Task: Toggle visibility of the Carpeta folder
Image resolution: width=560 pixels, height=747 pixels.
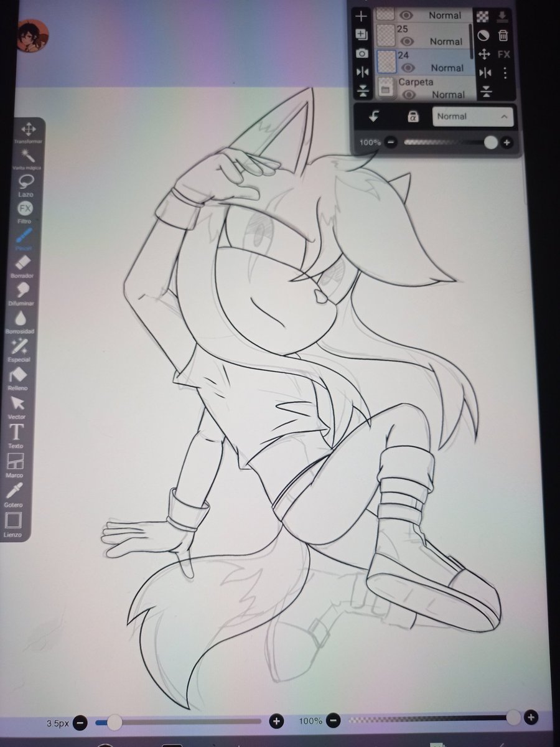Action: 409,95
